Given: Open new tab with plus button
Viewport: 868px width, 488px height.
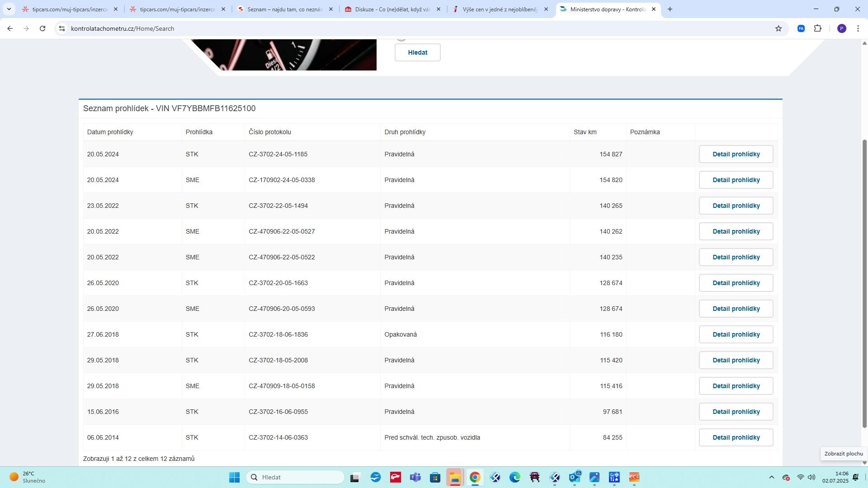Looking at the screenshot, I should 670,9.
